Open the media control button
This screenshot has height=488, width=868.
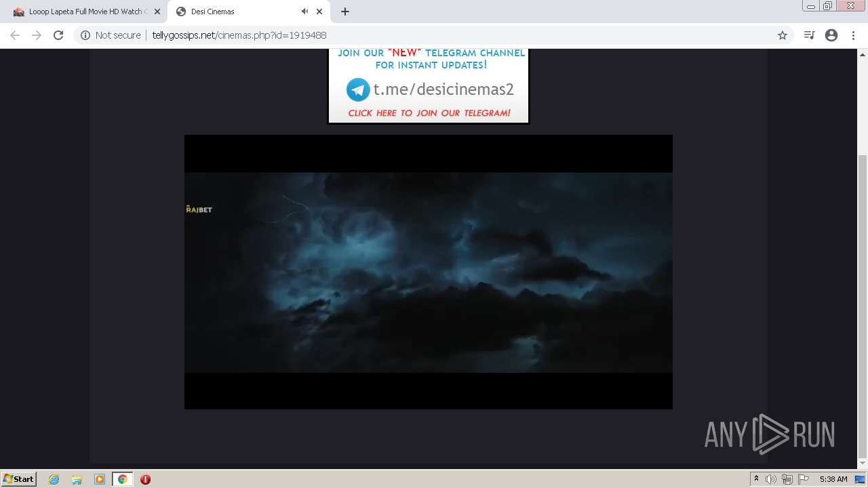pos(809,35)
